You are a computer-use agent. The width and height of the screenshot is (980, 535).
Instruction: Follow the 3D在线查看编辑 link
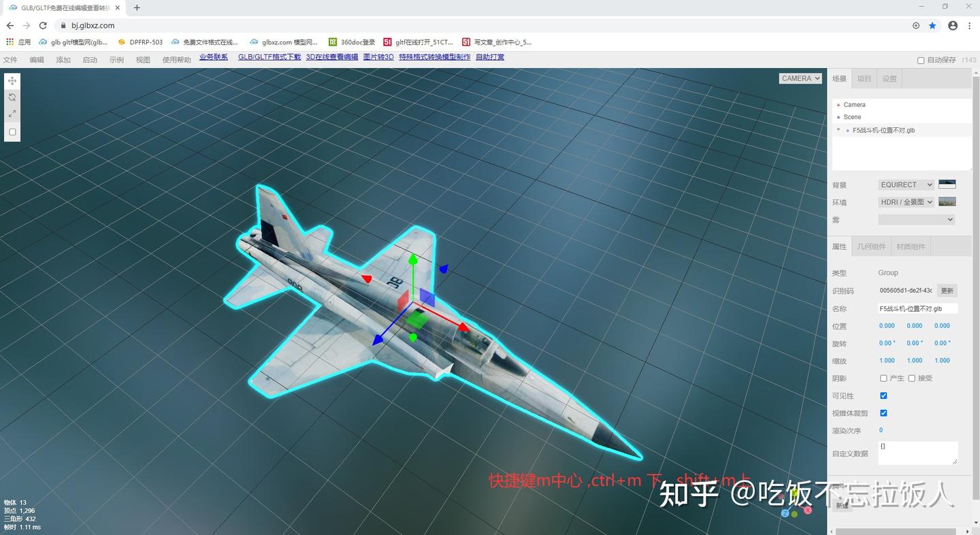pyautogui.click(x=332, y=57)
